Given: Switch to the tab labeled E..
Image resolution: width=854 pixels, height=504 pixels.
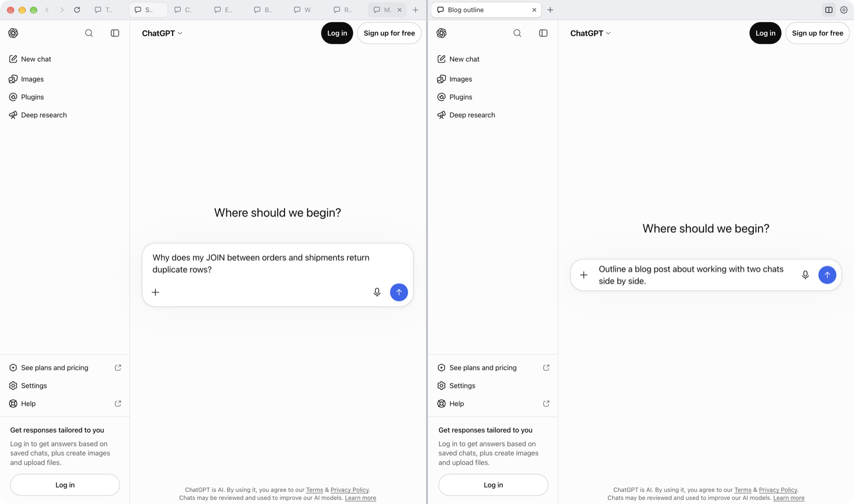Looking at the screenshot, I should point(224,10).
